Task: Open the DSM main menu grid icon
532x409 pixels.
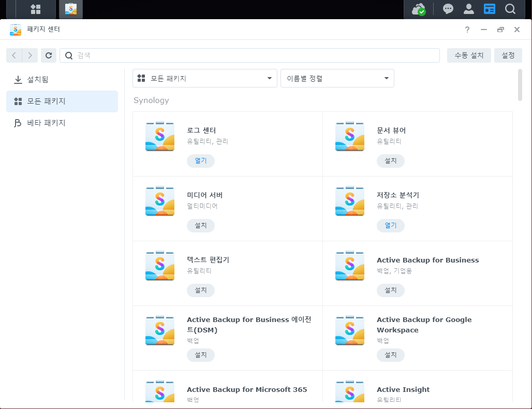Action: tap(36, 9)
